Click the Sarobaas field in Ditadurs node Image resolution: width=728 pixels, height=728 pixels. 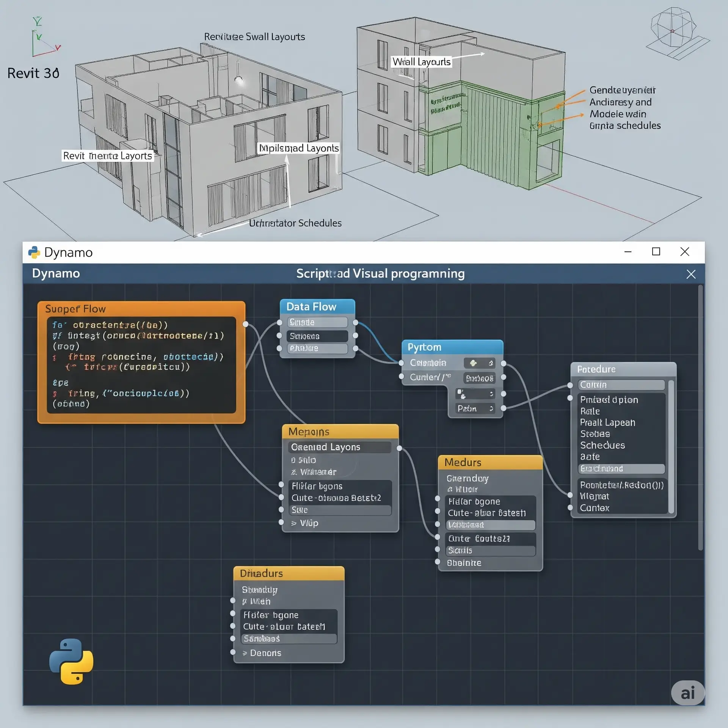289,639
